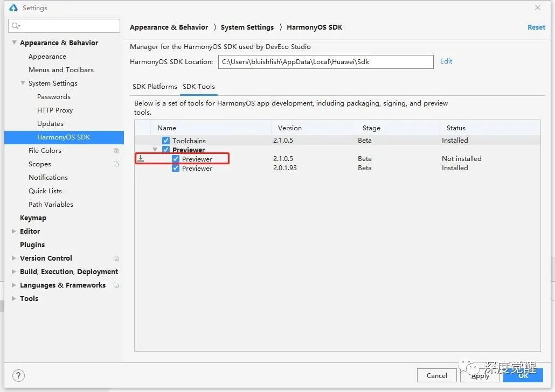Screen dimensions: 555x392
Task: Open the Keymap settings
Action: pos(33,218)
